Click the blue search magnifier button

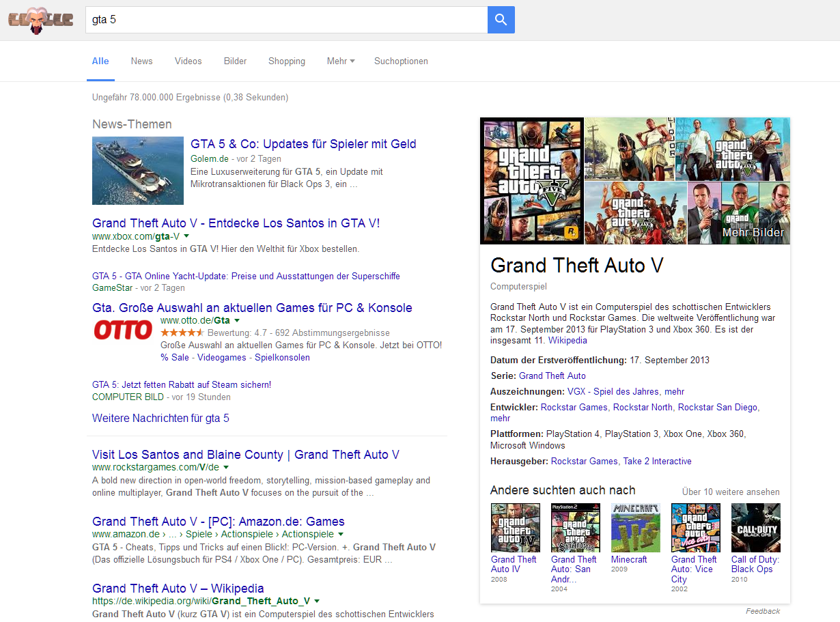[501, 20]
